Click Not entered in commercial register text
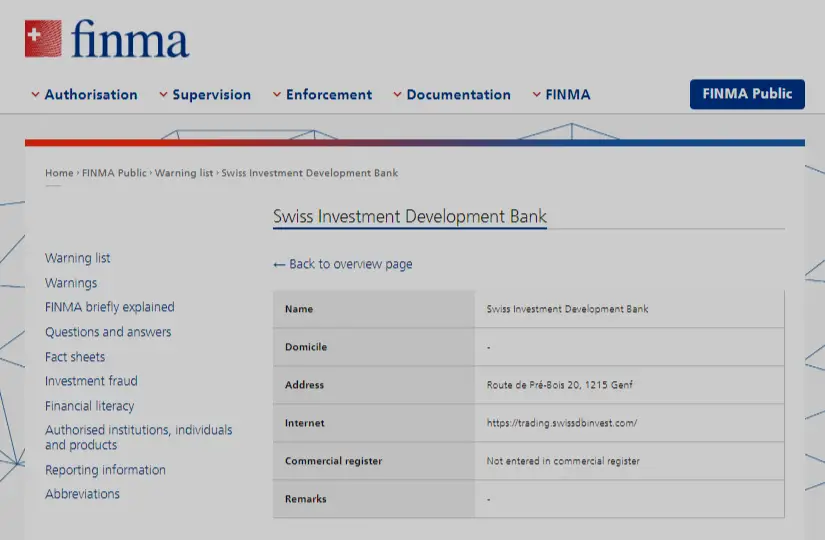Image resolution: width=825 pixels, height=540 pixels. coord(563,461)
